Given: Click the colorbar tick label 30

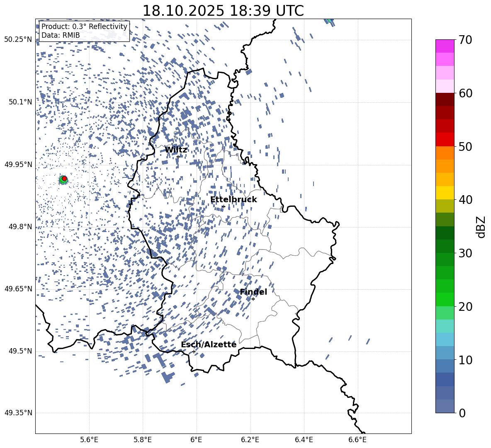Looking at the screenshot, I should click(465, 253).
